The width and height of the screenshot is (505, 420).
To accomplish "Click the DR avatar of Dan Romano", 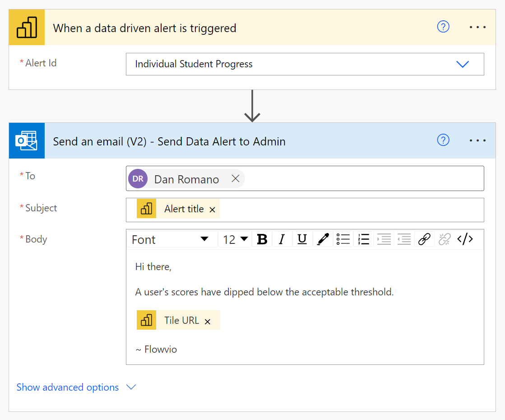I will click(138, 178).
